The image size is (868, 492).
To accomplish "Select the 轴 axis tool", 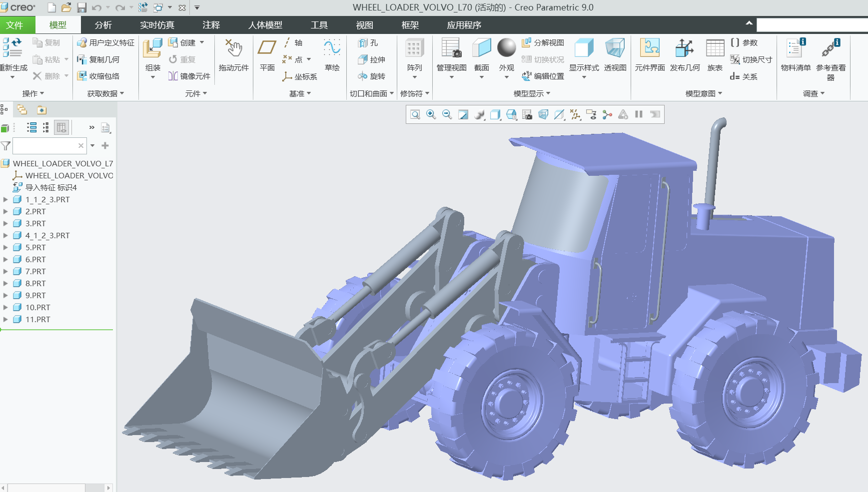I will (x=293, y=43).
